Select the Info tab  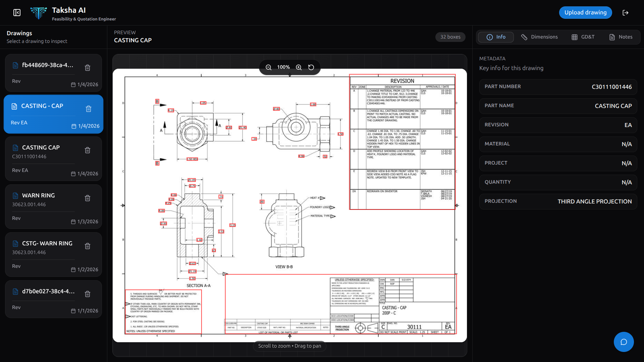click(x=496, y=37)
